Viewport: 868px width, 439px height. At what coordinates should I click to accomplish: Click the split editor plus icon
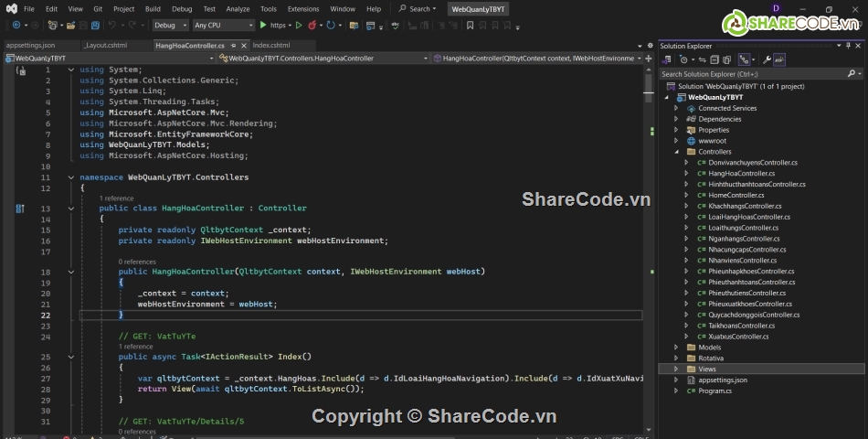tap(648, 59)
